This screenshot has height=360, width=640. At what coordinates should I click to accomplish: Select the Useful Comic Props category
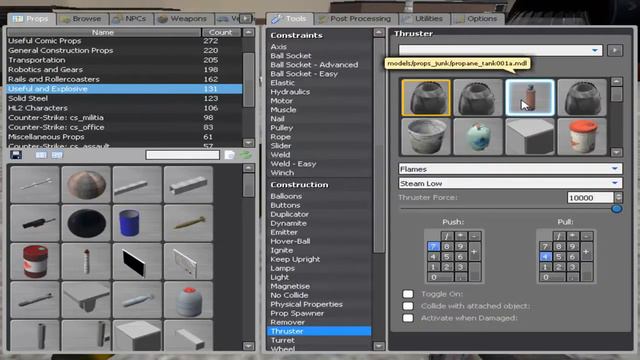tap(124, 41)
